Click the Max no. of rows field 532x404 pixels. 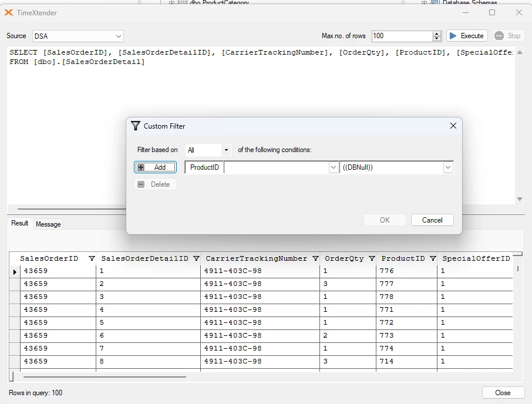point(402,36)
